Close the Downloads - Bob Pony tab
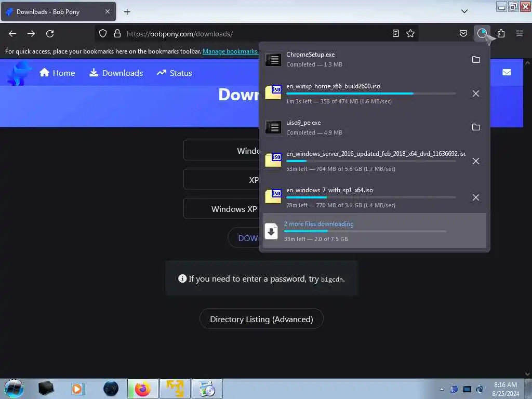This screenshot has height=399, width=532. (108, 11)
